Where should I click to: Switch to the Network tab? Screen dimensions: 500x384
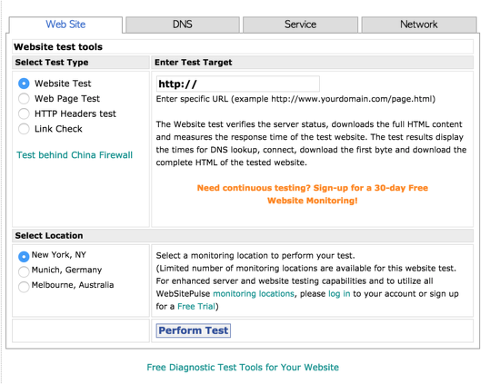pos(419,24)
